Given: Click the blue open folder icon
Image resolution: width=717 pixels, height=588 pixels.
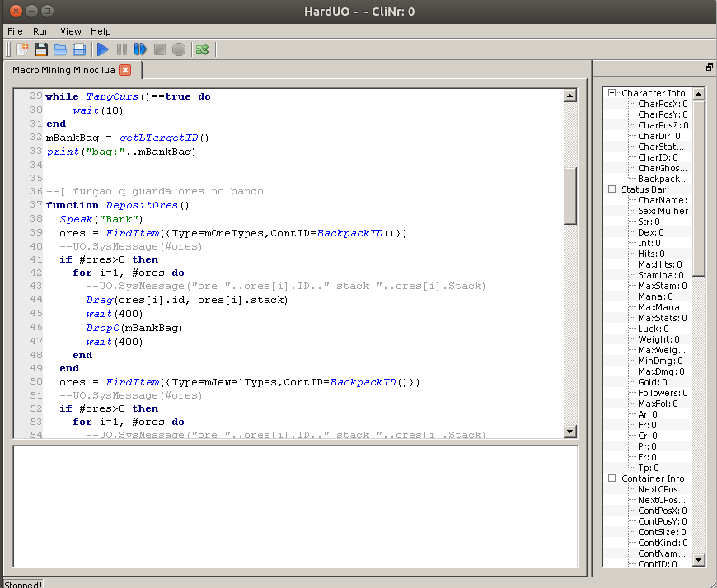Looking at the screenshot, I should [x=60, y=49].
